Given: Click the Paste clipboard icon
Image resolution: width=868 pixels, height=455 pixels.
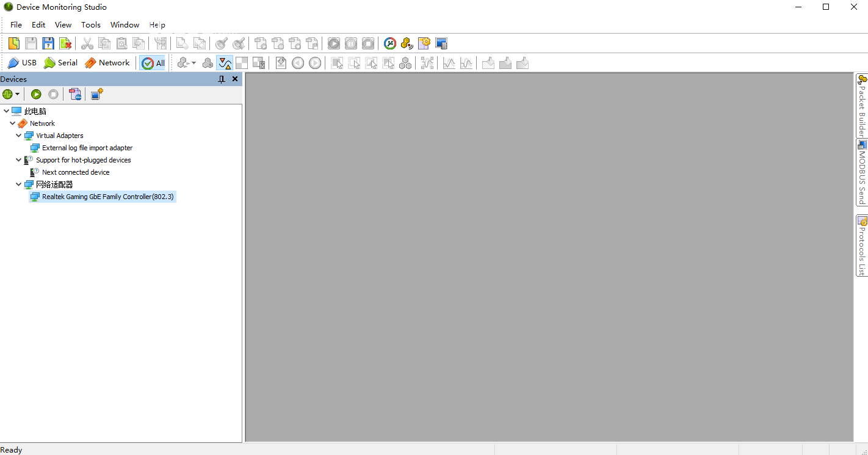Looking at the screenshot, I should [x=121, y=43].
